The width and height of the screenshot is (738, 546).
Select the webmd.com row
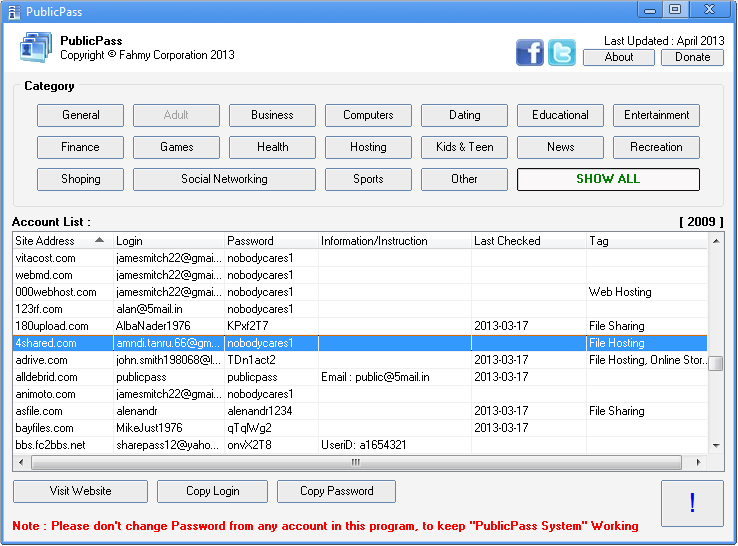point(360,275)
